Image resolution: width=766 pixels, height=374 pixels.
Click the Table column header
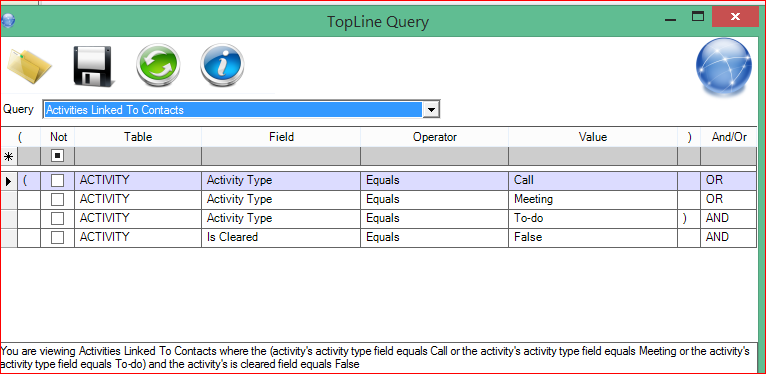coord(138,137)
